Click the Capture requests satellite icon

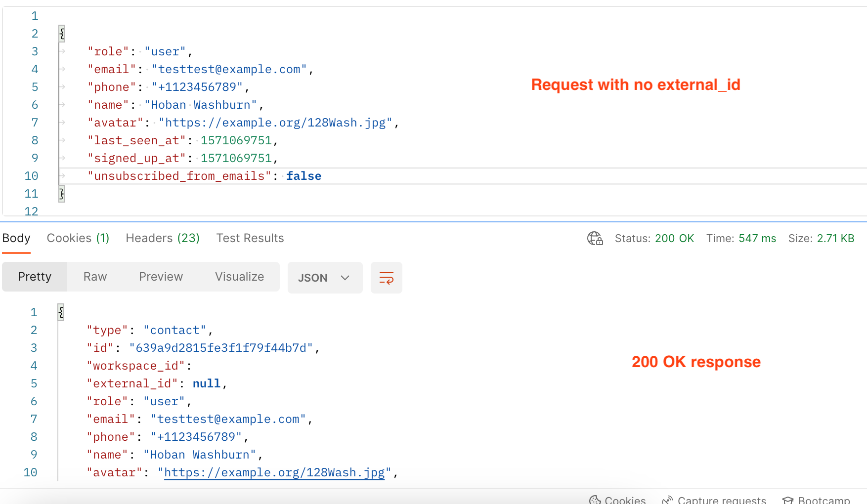667,500
